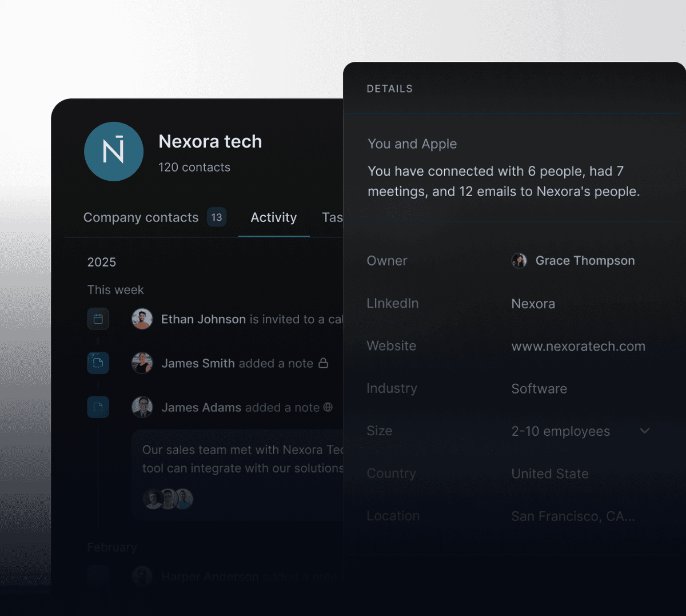Click the This week label

[115, 290]
